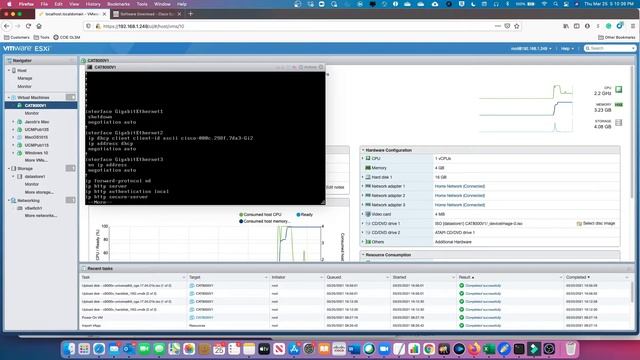Select datastore1 under Storage
Screen dimensions: 640x360
(x=35, y=176)
